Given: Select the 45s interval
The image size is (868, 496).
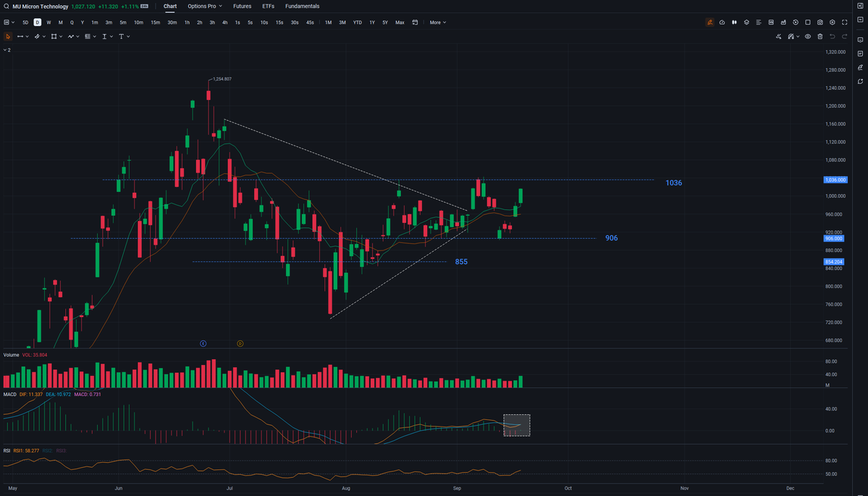Looking at the screenshot, I should pos(310,22).
